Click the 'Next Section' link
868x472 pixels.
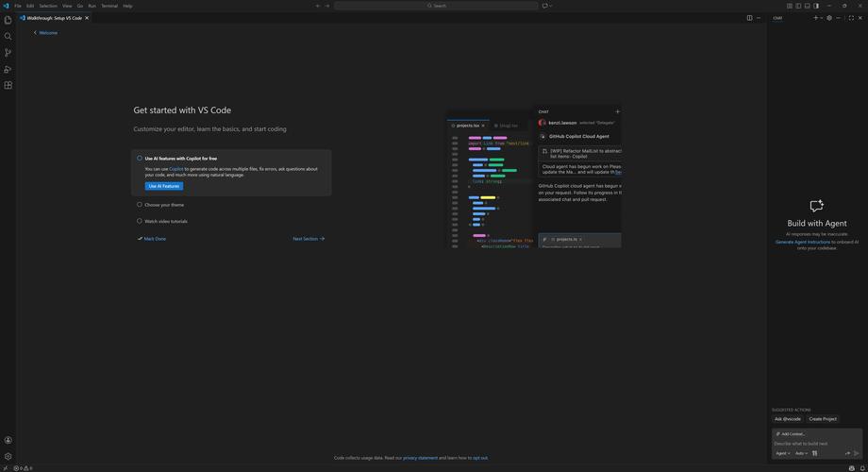[308, 239]
